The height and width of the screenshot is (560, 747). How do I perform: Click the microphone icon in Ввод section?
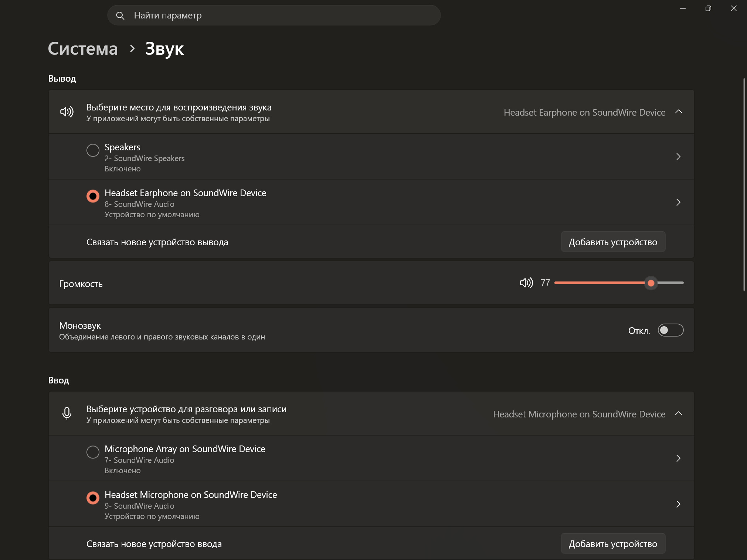(67, 413)
